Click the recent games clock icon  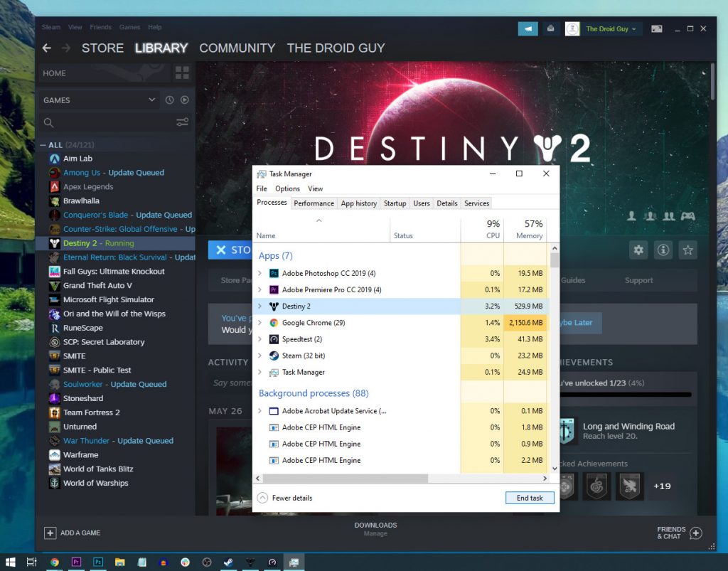click(x=169, y=100)
